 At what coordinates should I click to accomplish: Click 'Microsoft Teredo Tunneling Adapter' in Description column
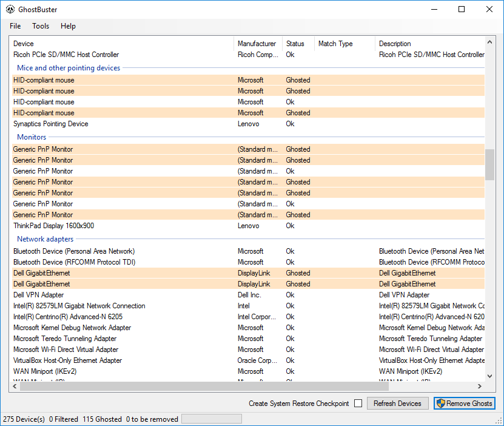pos(431,339)
